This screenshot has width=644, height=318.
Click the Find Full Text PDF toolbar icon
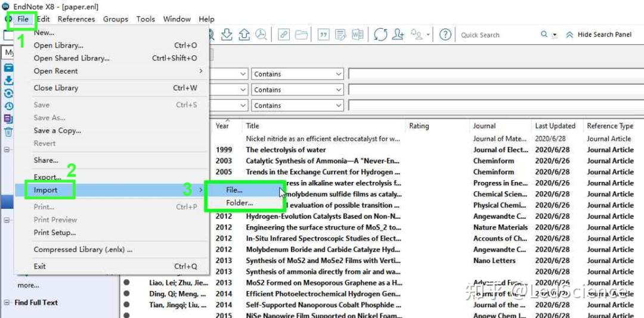pyautogui.click(x=261, y=35)
